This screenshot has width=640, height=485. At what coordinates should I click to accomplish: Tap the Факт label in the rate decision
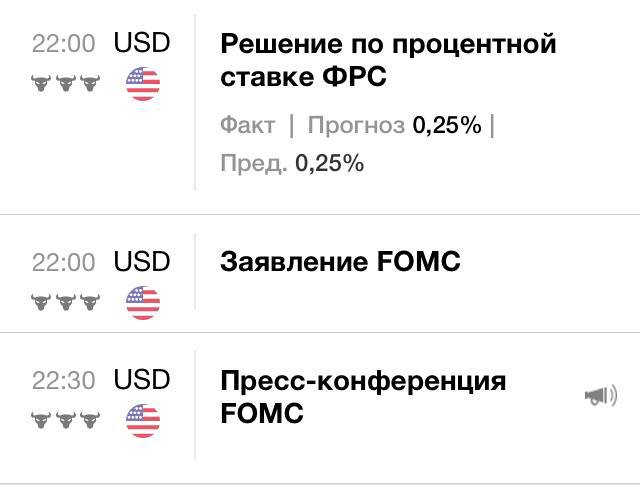click(248, 125)
